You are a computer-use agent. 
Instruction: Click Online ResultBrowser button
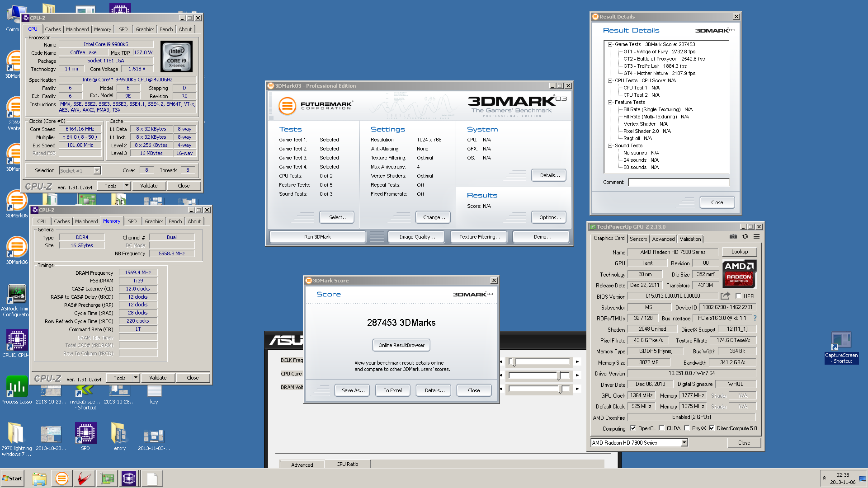401,345
